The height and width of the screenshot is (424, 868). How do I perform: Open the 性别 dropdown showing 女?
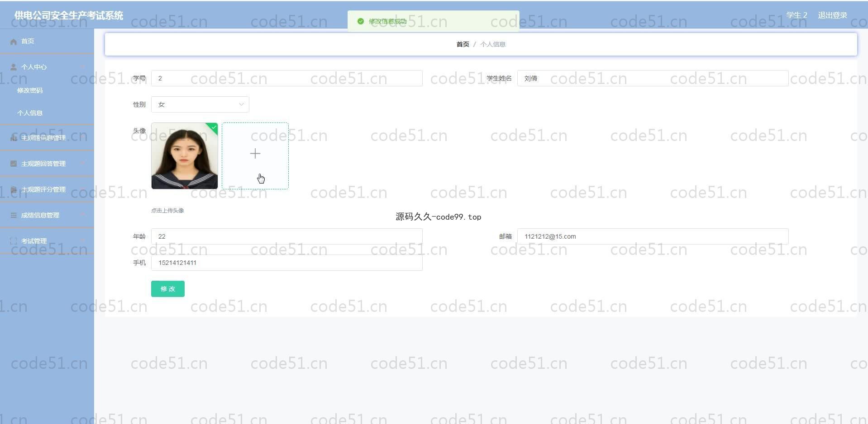(200, 104)
